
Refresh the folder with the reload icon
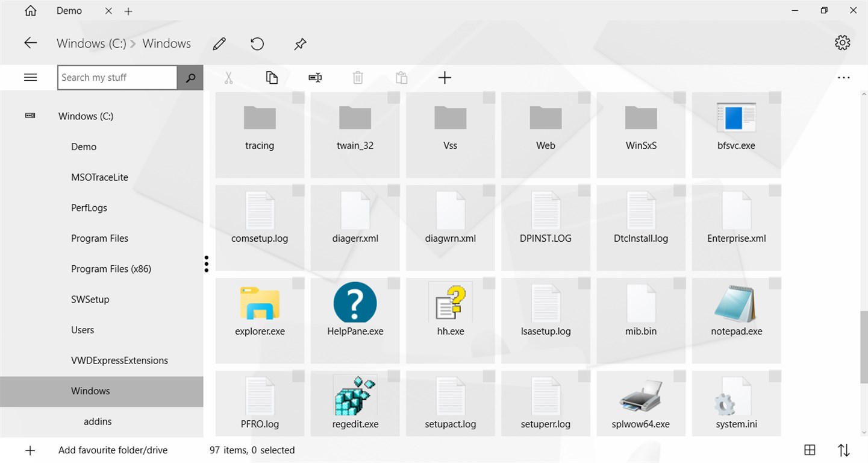click(x=257, y=43)
